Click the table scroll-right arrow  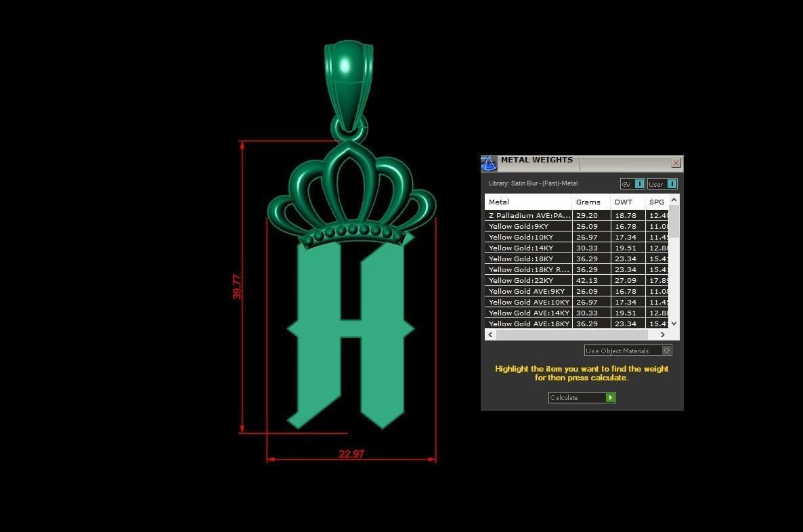(x=663, y=334)
